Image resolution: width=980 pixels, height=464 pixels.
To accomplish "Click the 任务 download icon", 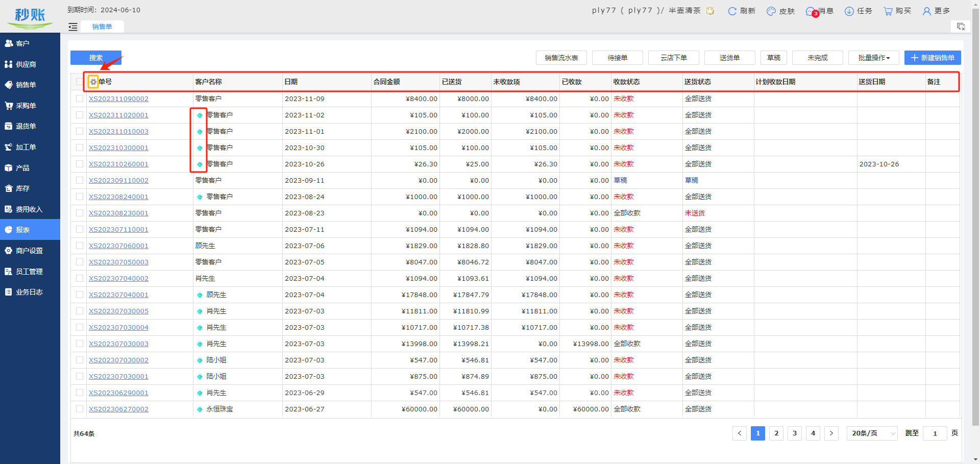I will point(849,11).
